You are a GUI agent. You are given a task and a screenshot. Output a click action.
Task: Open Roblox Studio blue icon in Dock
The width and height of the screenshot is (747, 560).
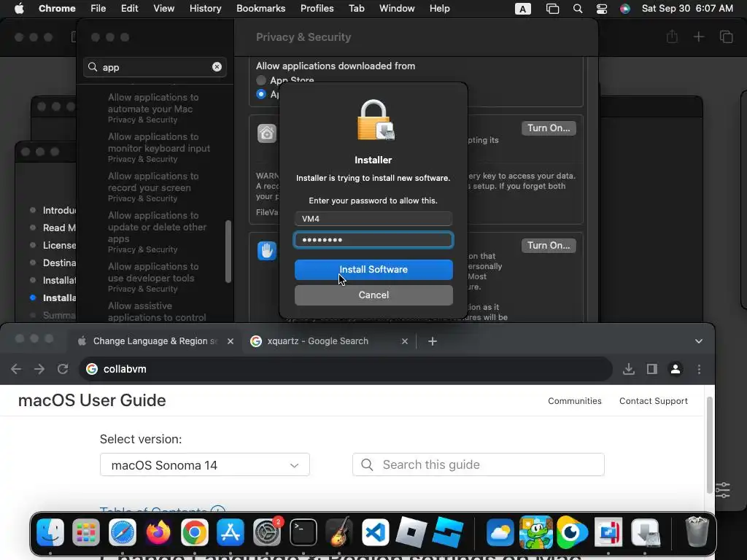(x=448, y=532)
